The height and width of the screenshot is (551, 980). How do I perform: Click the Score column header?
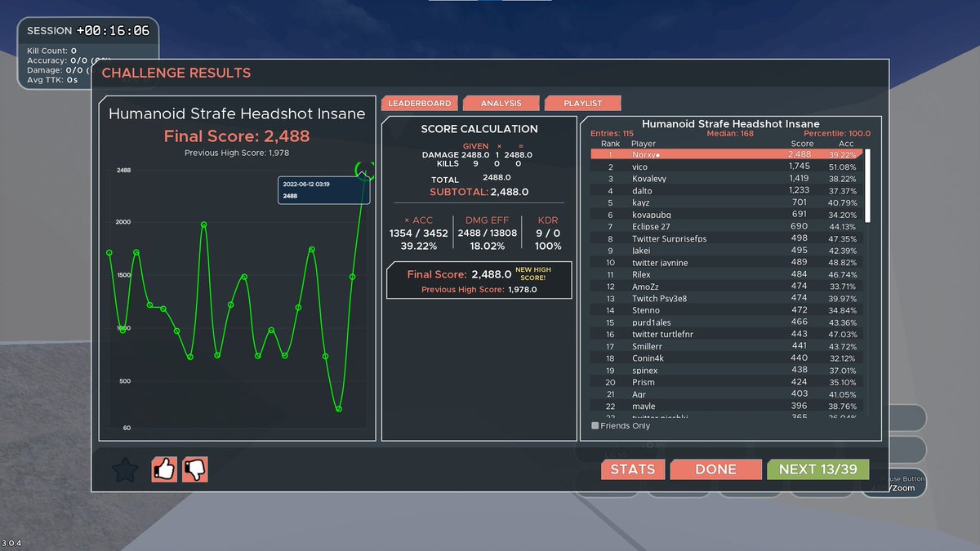[802, 144]
